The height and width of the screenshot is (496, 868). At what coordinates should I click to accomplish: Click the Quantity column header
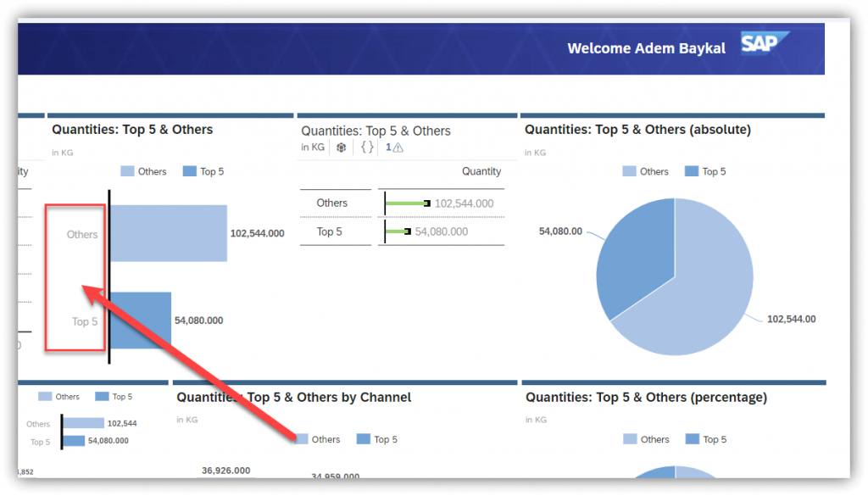point(481,171)
